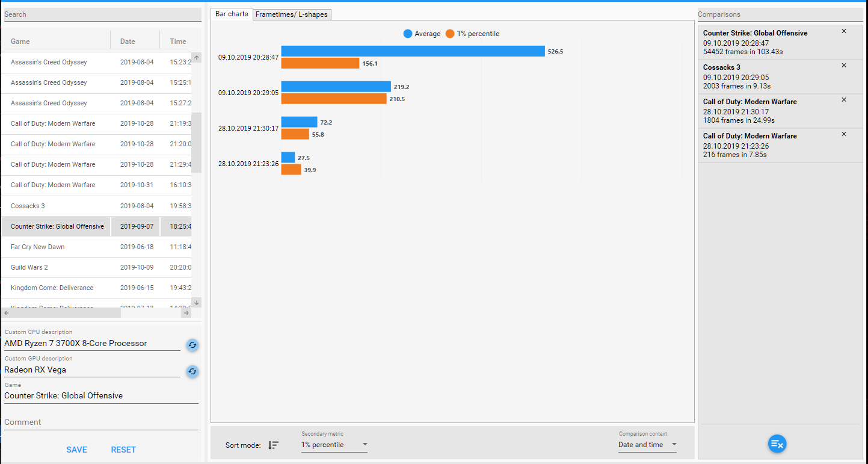Select Assassin's Creed Odyssey 15:23 record
Image resolution: width=868 pixels, height=464 pixels.
click(96, 62)
